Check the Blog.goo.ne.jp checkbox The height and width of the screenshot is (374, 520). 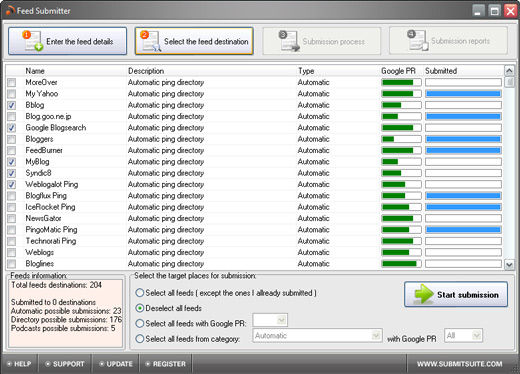12,116
